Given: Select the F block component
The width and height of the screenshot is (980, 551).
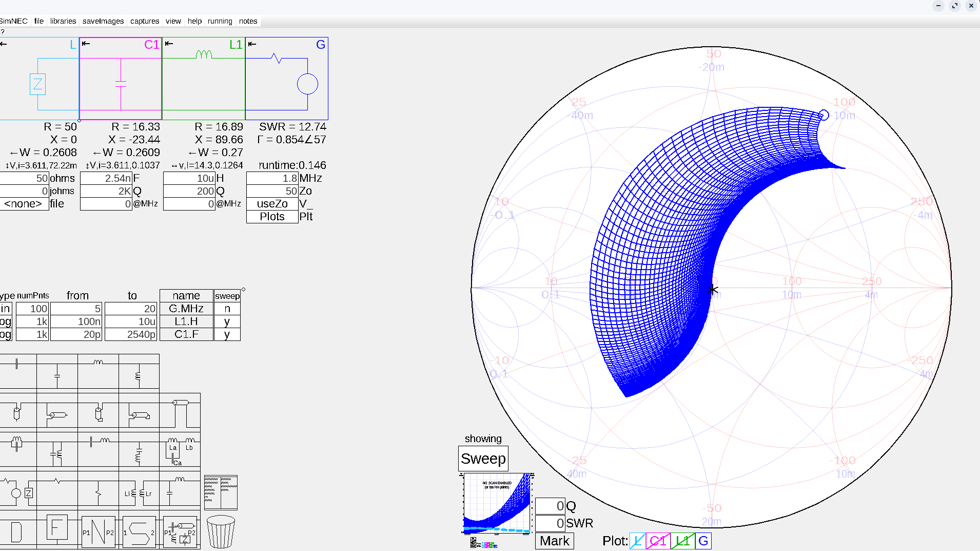Looking at the screenshot, I should [x=57, y=528].
